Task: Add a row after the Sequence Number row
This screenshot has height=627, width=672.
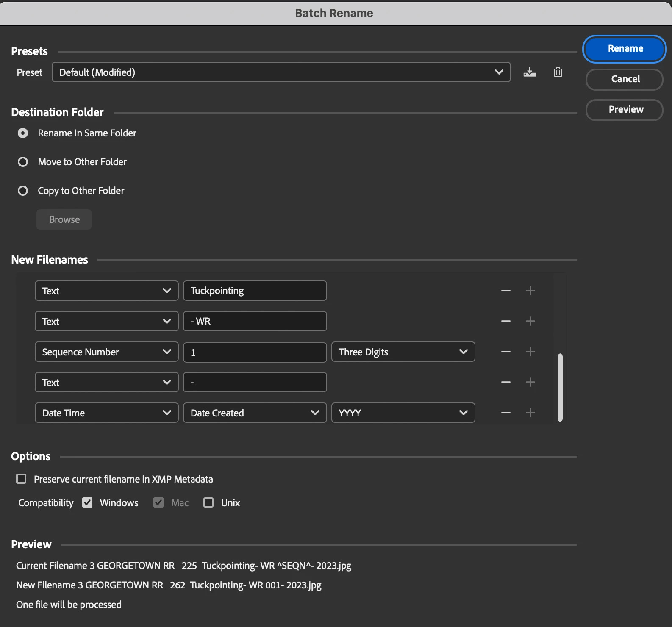Action: click(530, 352)
